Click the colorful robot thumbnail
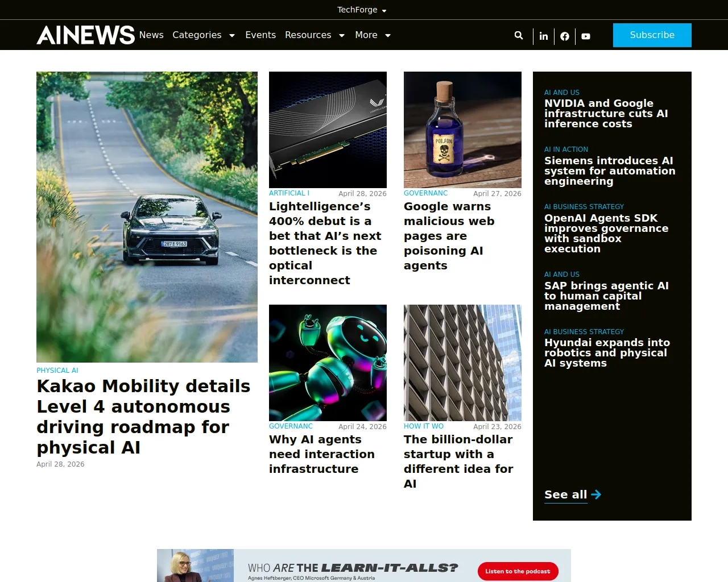Screen dimensions: 728x582 328,363
